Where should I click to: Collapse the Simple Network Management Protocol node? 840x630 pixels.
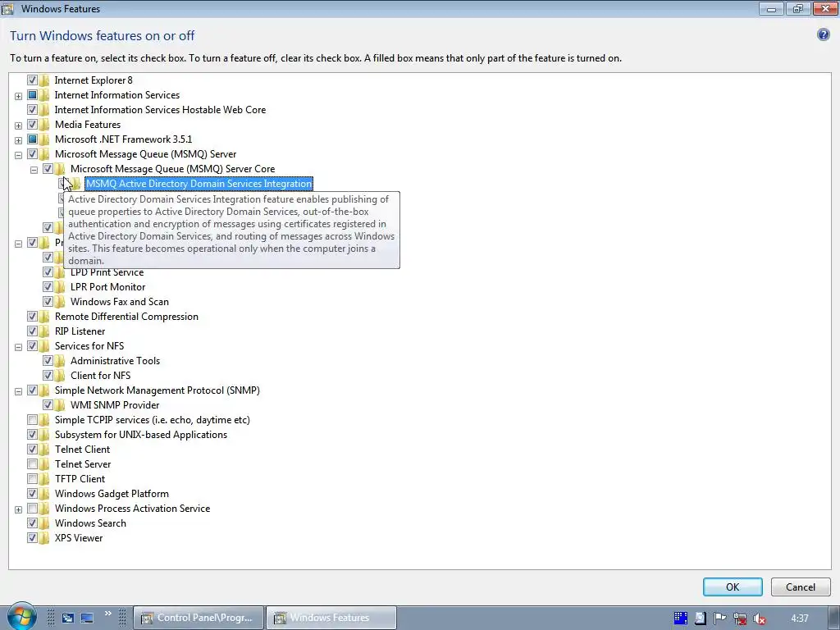[x=18, y=391]
